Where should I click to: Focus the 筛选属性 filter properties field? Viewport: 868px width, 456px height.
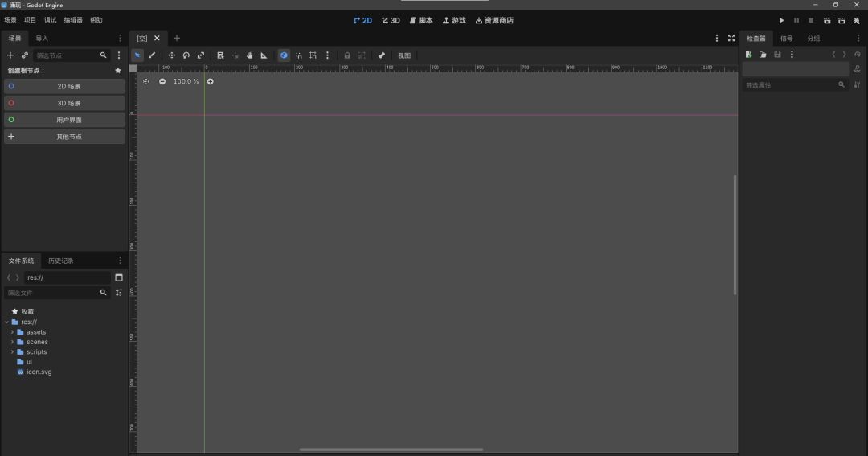[x=795, y=84]
